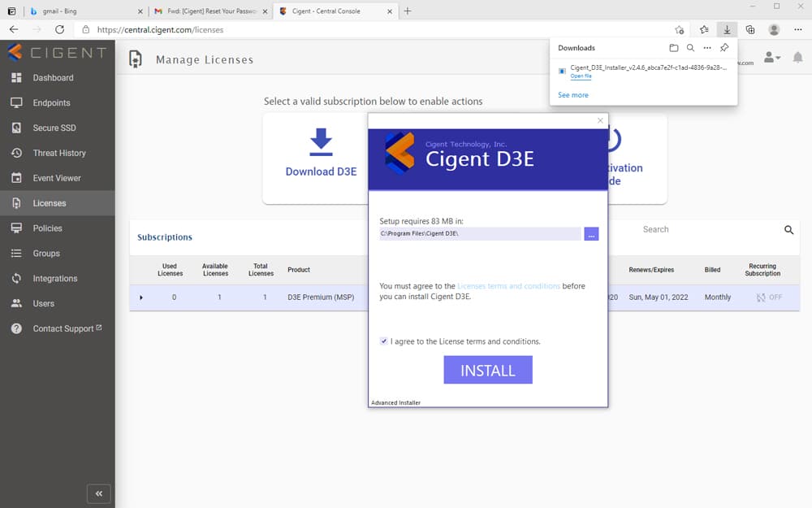
Task: Click the browser Downloads toolbar icon
Action: (x=727, y=29)
